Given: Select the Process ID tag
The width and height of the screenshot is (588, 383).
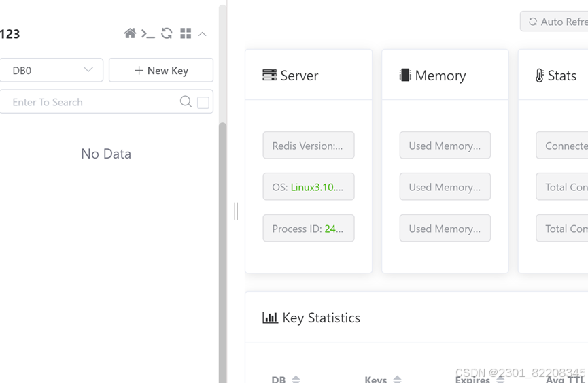Looking at the screenshot, I should [x=308, y=228].
